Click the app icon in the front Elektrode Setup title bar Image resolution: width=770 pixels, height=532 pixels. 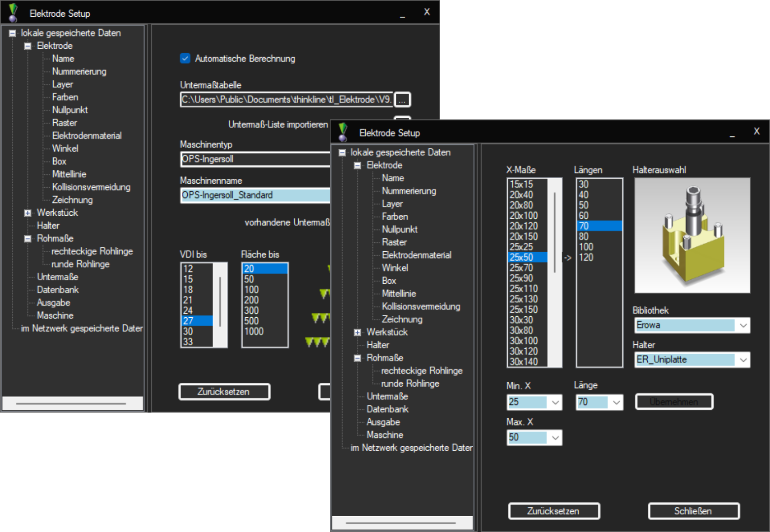[343, 133]
